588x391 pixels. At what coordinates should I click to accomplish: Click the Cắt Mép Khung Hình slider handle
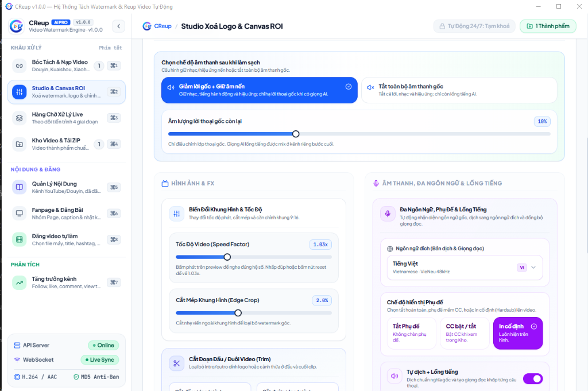(238, 313)
